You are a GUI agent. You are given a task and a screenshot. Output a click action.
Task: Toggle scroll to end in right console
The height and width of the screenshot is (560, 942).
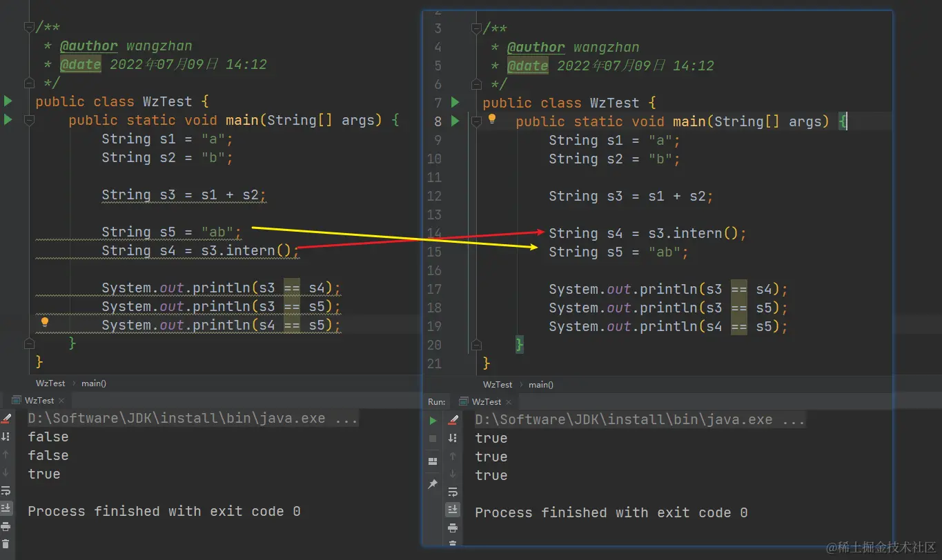[x=453, y=510]
